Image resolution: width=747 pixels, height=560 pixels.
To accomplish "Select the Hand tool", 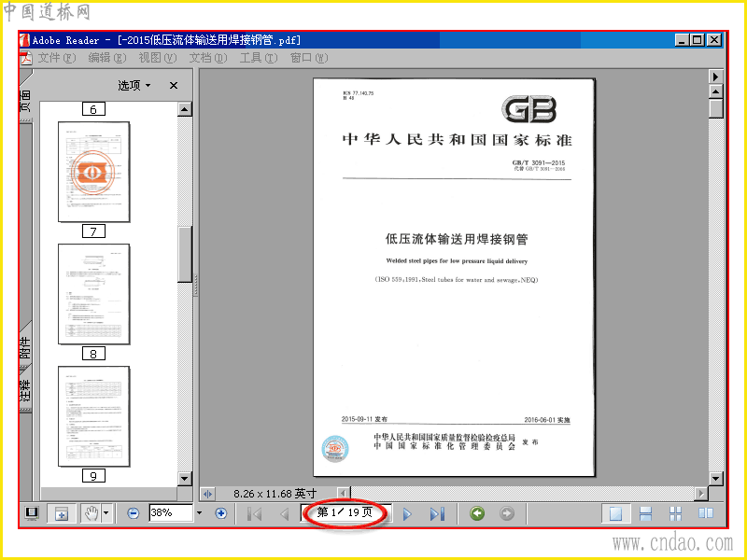I will click(x=91, y=513).
